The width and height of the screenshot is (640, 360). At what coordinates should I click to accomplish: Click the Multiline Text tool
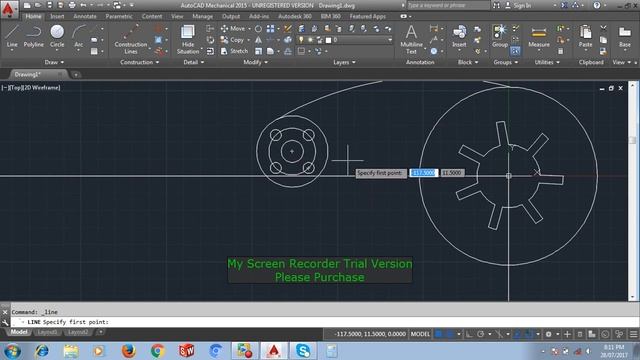click(411, 39)
